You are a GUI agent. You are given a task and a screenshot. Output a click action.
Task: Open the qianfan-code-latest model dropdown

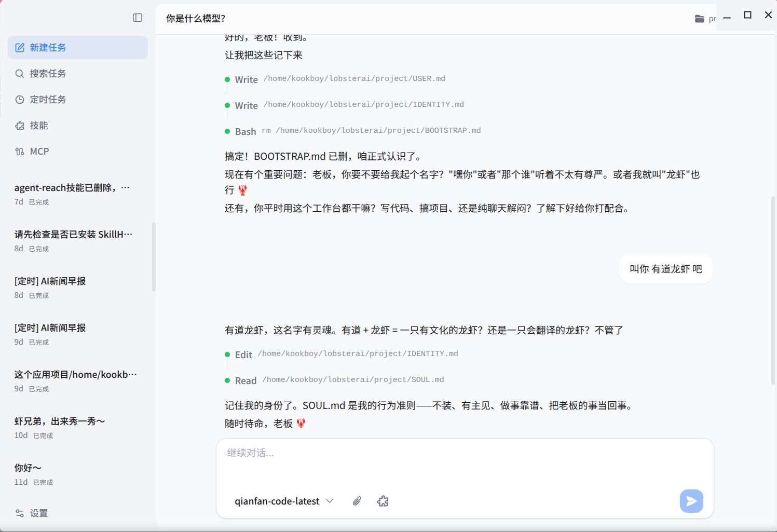(284, 501)
